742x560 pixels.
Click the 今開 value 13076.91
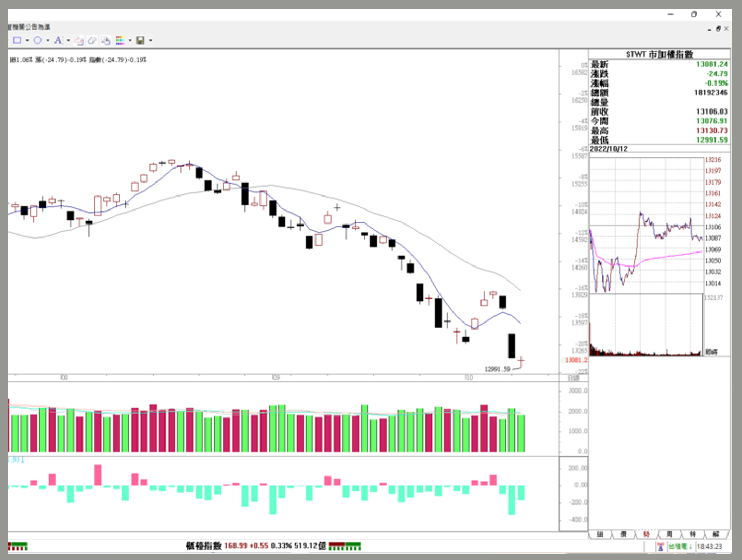click(x=712, y=121)
